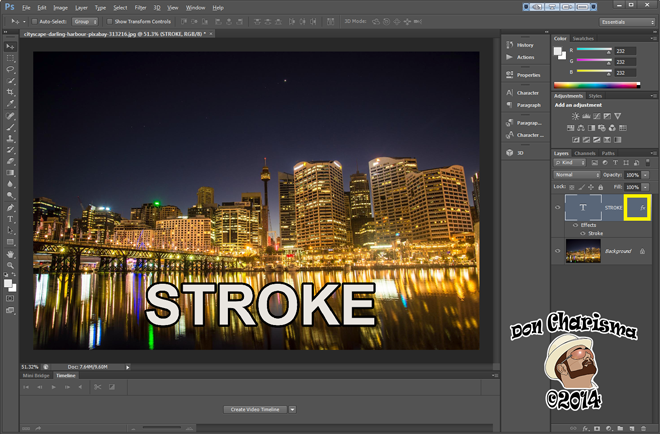Image resolution: width=660 pixels, height=434 pixels.
Task: Select the Move tool in the toolbox
Action: tap(10, 47)
